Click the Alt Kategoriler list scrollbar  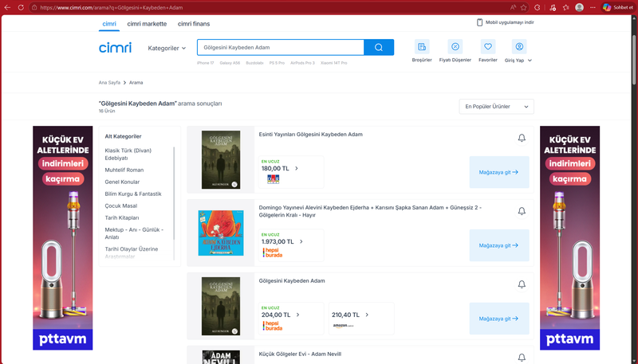[x=174, y=183]
